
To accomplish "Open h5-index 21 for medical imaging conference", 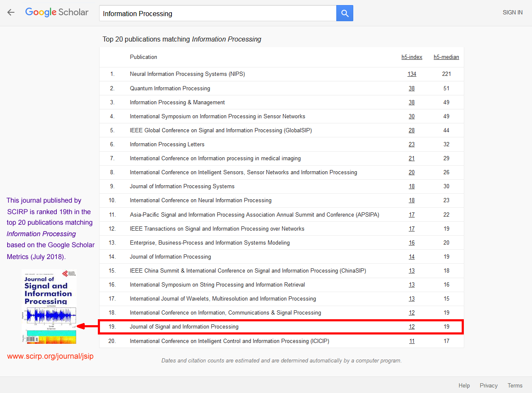I will (x=412, y=159).
